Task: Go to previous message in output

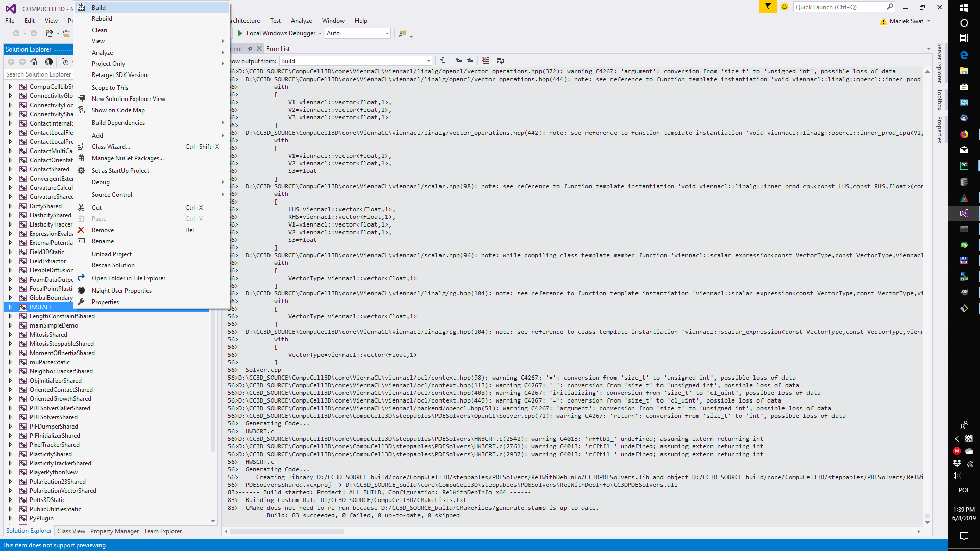Action: point(459,61)
